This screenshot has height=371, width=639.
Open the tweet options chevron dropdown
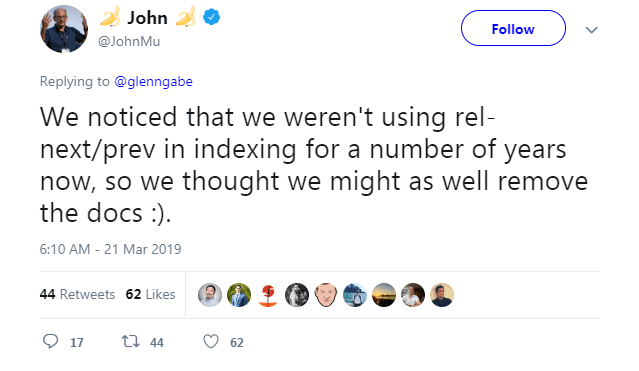(591, 30)
